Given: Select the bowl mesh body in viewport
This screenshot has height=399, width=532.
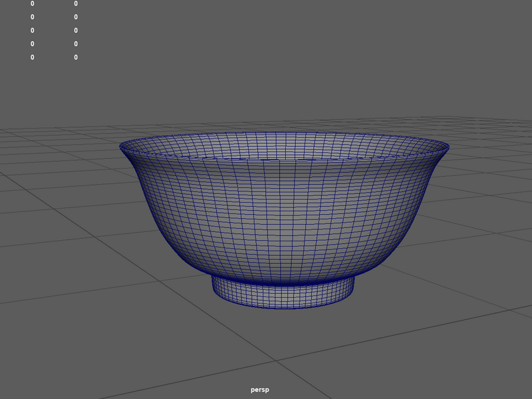Looking at the screenshot, I should click(283, 221).
